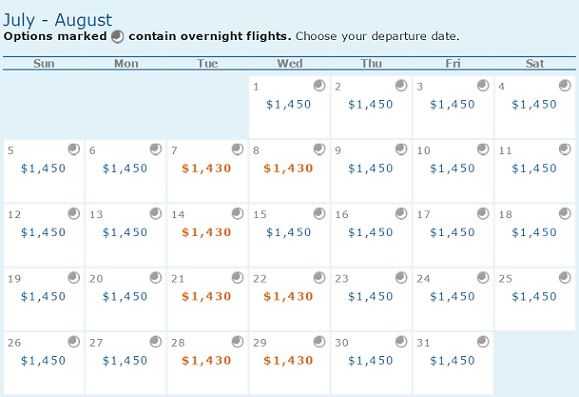Click the day 18 calendar cell

coord(535,235)
